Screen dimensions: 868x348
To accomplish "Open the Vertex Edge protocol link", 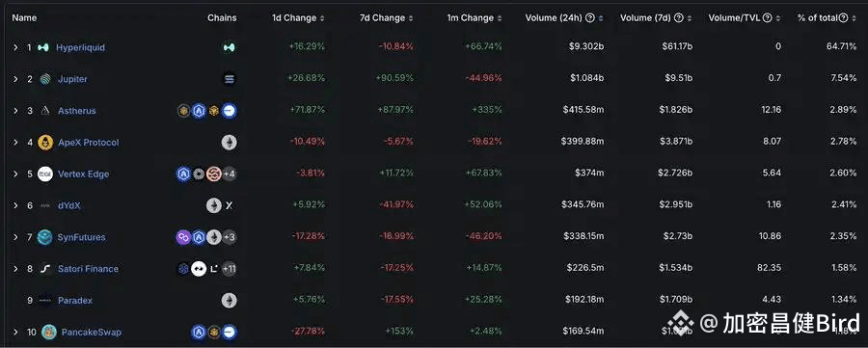I will coord(83,174).
